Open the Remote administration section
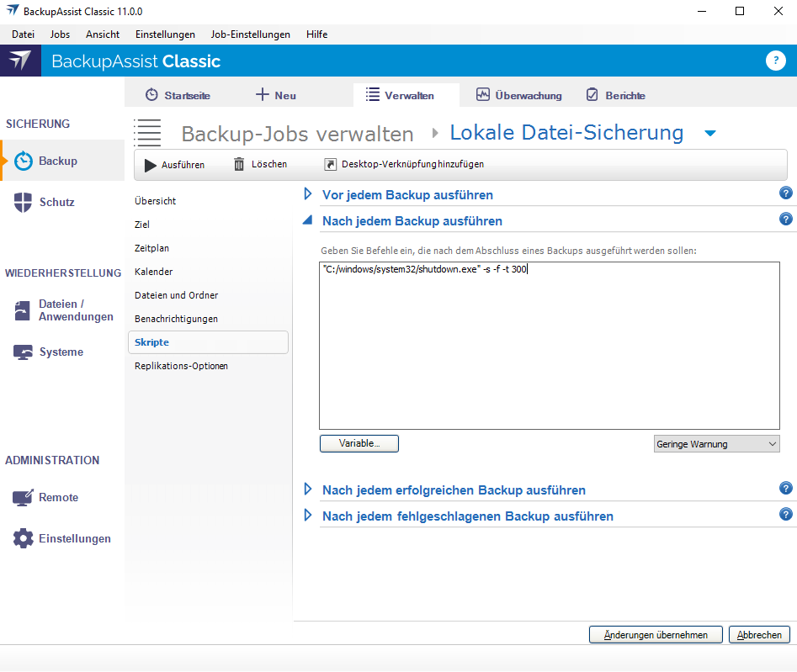 (24, 498)
